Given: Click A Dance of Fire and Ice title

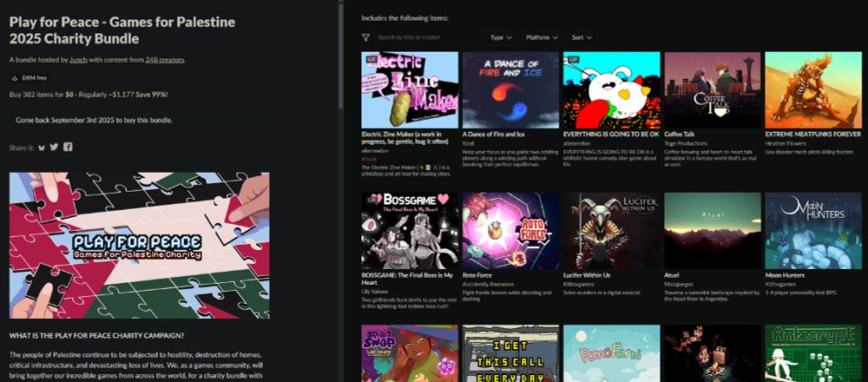Looking at the screenshot, I should [x=494, y=134].
